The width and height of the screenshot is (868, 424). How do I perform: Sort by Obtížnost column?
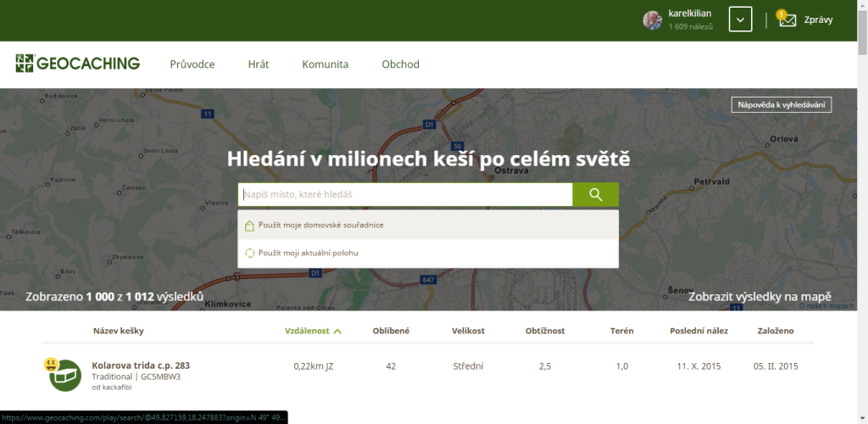[545, 331]
